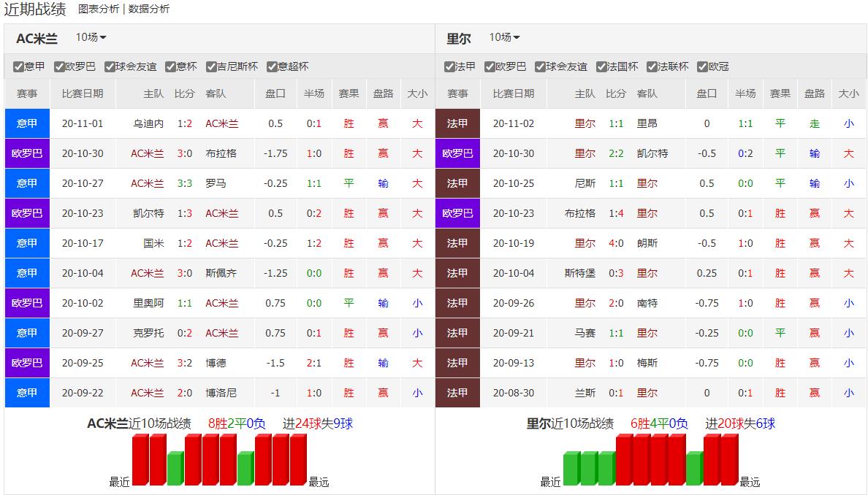This screenshot has width=868, height=495.
Task: Expand AC米兰 10场 dropdown
Action: tap(91, 37)
